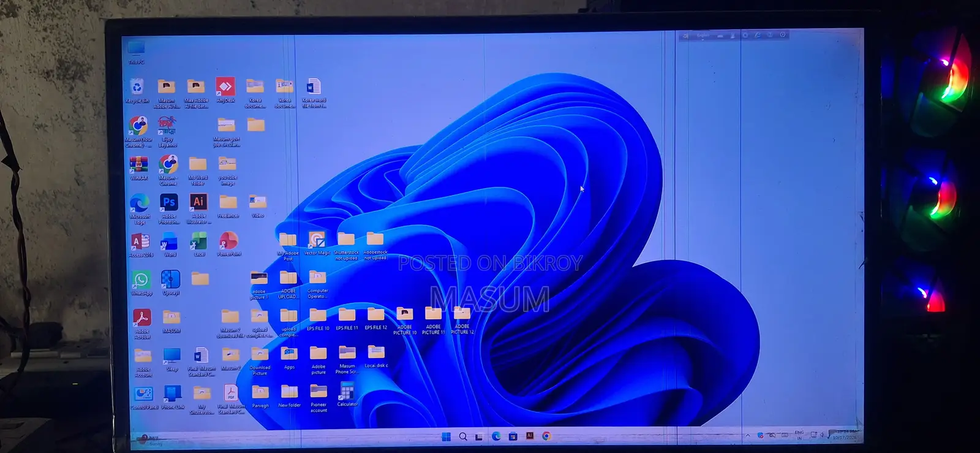Screen dimensions: 980x453
Task: Open the Final Masum Standard Word document
Action: [x=202, y=362]
